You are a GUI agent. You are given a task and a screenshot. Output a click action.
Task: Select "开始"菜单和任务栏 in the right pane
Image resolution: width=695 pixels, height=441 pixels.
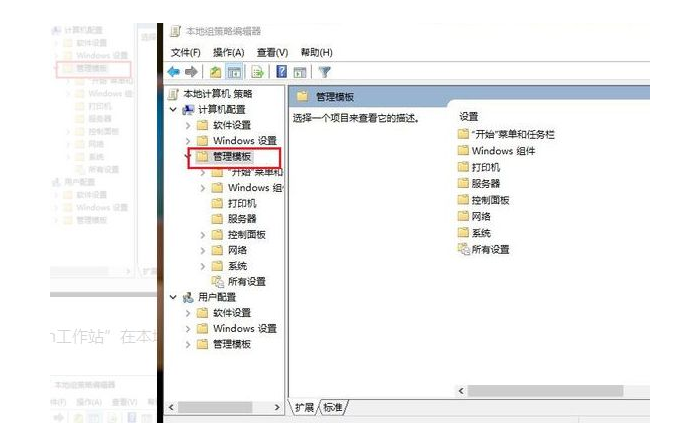click(513, 134)
